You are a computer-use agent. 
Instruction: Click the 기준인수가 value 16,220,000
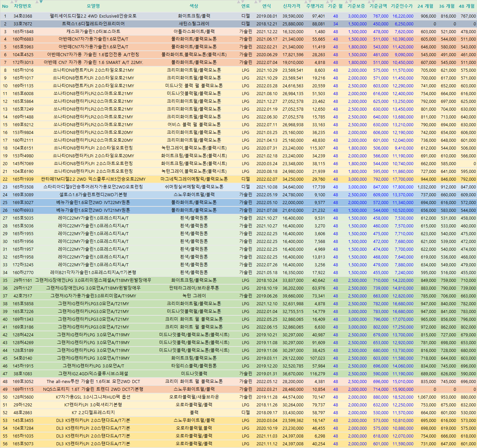point(403,16)
